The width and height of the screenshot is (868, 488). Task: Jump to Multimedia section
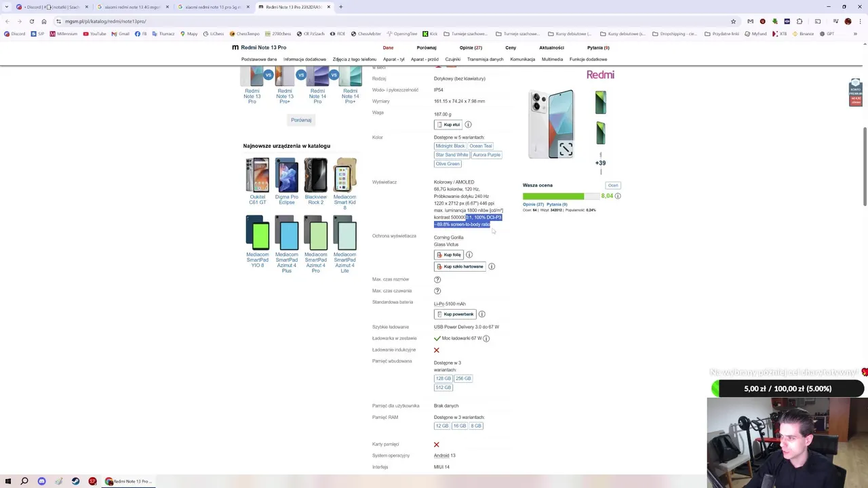coord(552,59)
